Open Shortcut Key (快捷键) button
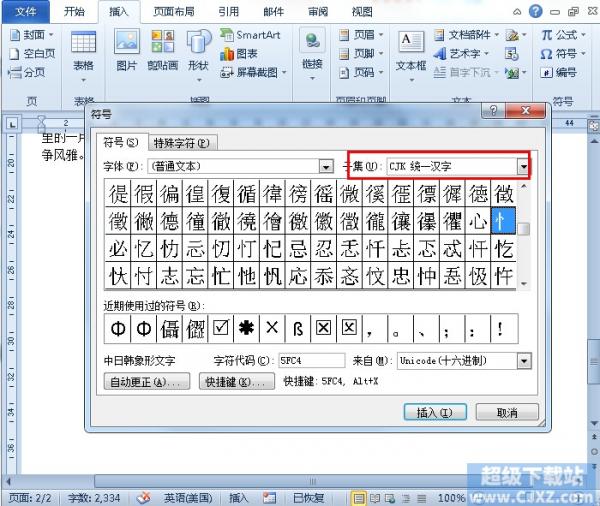The image size is (600, 506). coord(236,382)
